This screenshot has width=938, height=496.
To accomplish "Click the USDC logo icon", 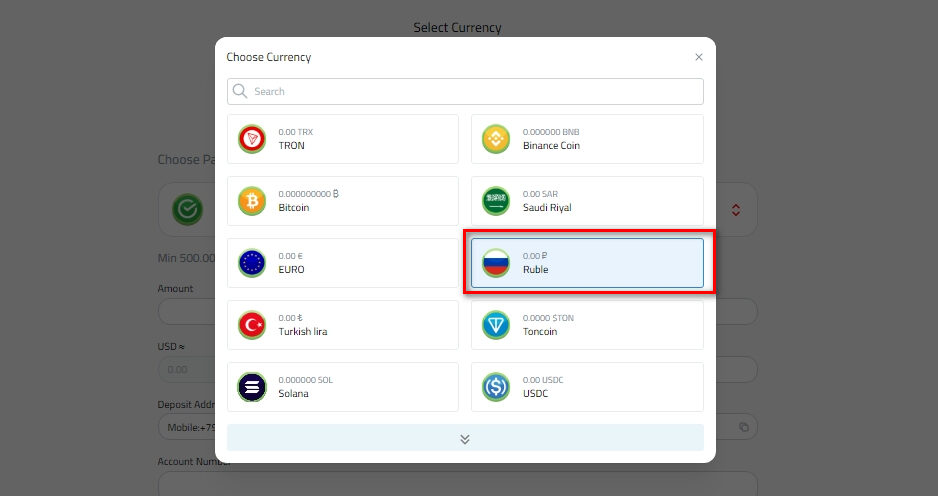I will (x=496, y=387).
